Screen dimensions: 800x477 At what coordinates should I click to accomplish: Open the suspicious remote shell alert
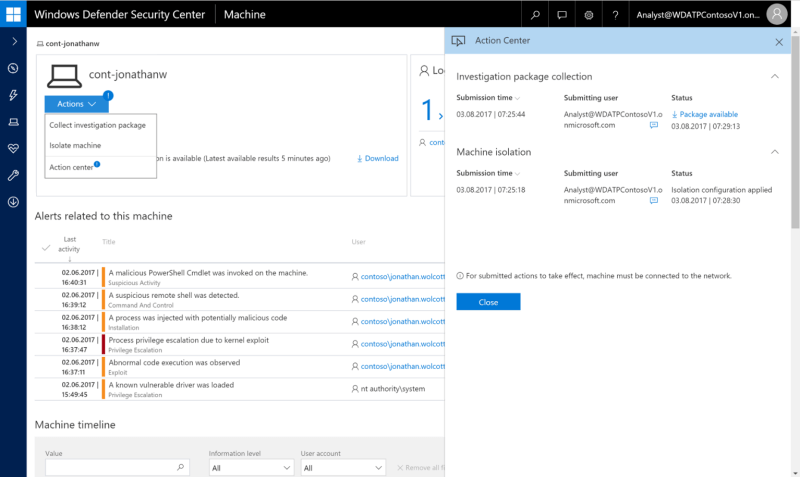[x=173, y=296]
